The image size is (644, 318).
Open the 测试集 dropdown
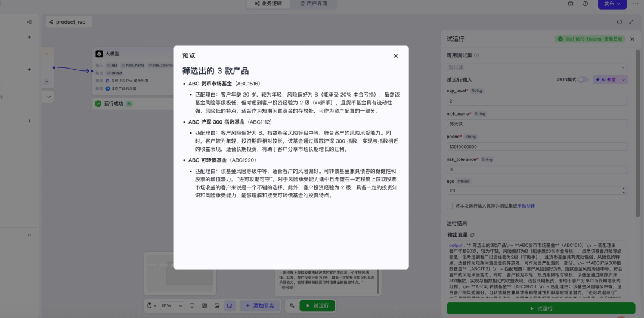[x=537, y=67]
